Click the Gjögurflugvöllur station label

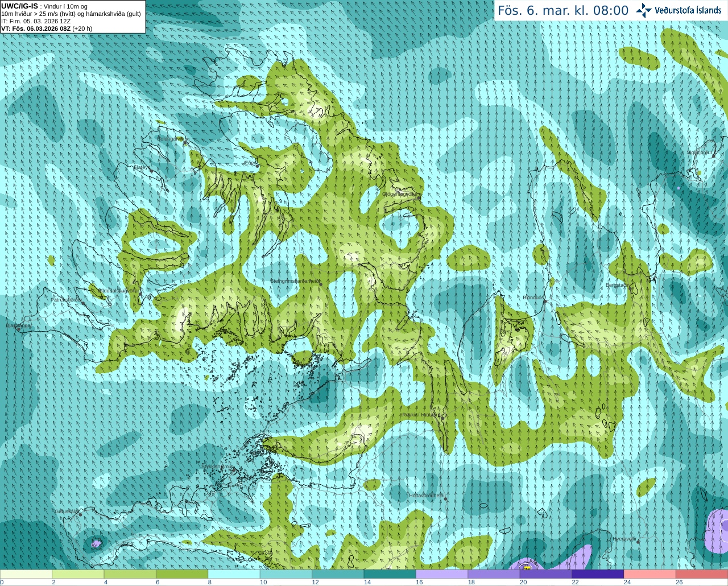pos(400,193)
